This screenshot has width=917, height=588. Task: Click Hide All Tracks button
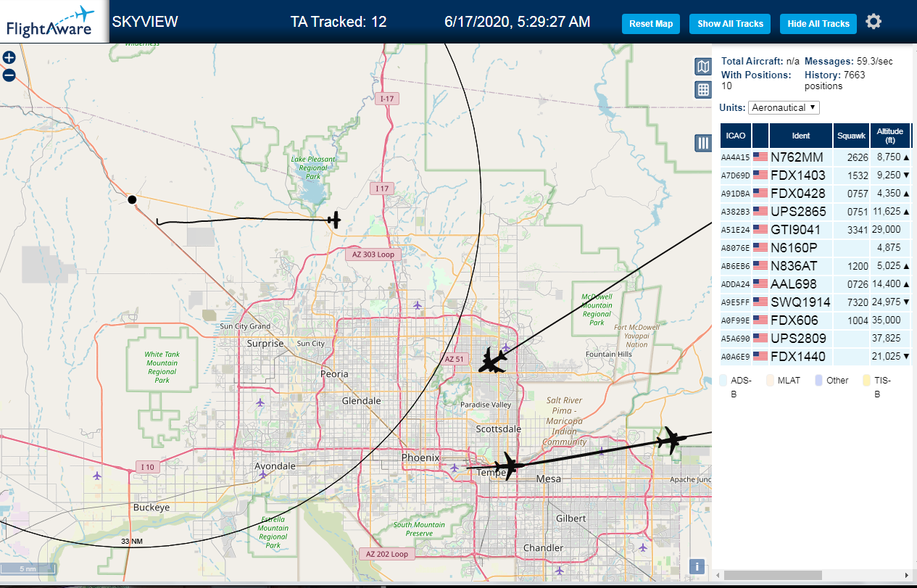(818, 24)
